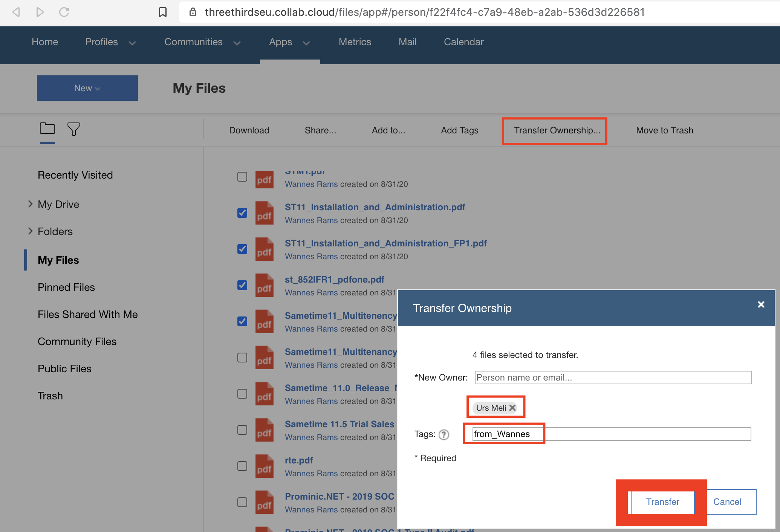Toggle checkbox for ST11_Installation_and_Administration.pdf
780x532 pixels.
coord(242,212)
